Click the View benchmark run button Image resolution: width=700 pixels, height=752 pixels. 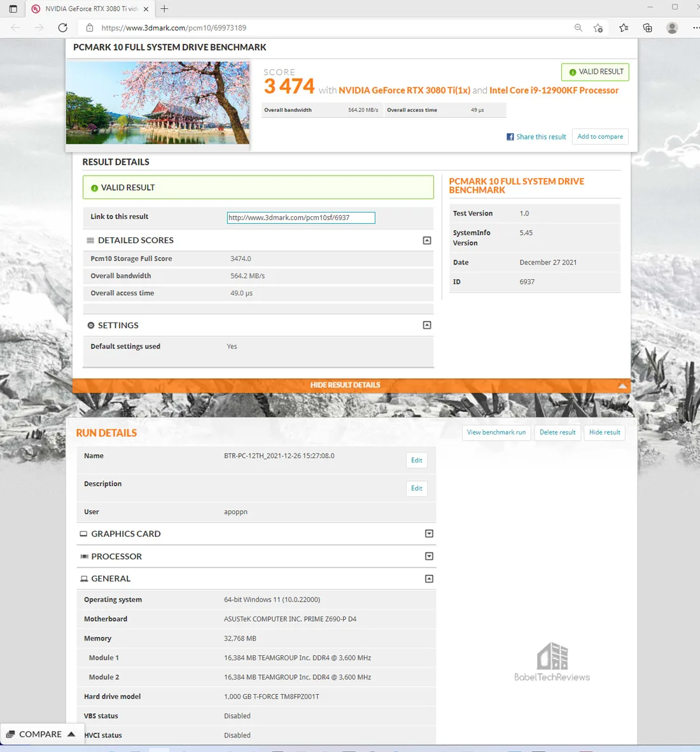point(496,432)
